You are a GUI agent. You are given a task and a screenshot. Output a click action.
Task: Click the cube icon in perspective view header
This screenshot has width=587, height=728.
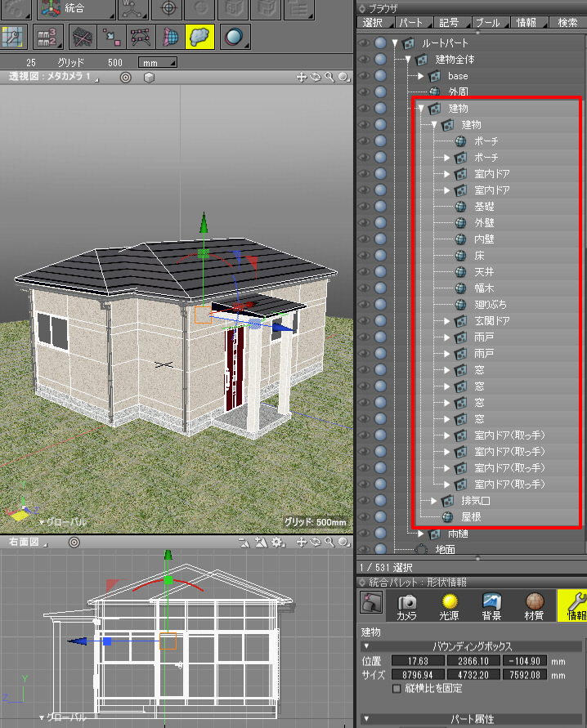(x=149, y=78)
